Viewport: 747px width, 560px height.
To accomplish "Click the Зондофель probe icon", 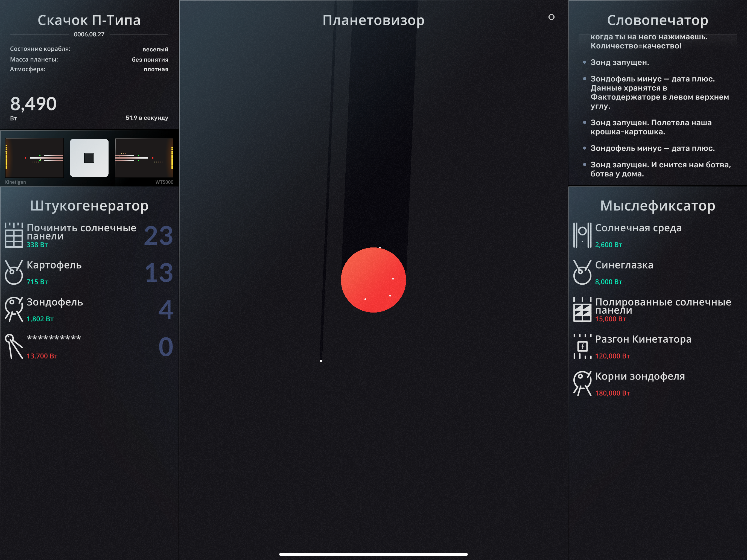I will [14, 309].
